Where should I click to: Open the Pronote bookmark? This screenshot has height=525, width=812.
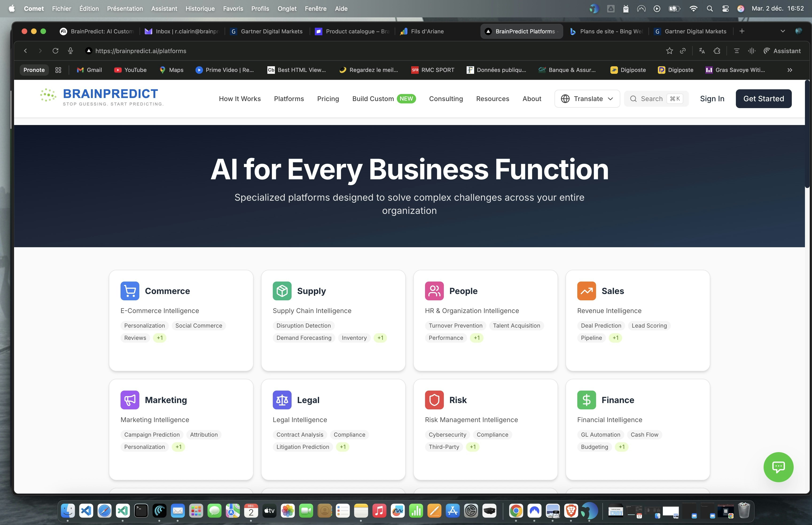[x=34, y=70]
